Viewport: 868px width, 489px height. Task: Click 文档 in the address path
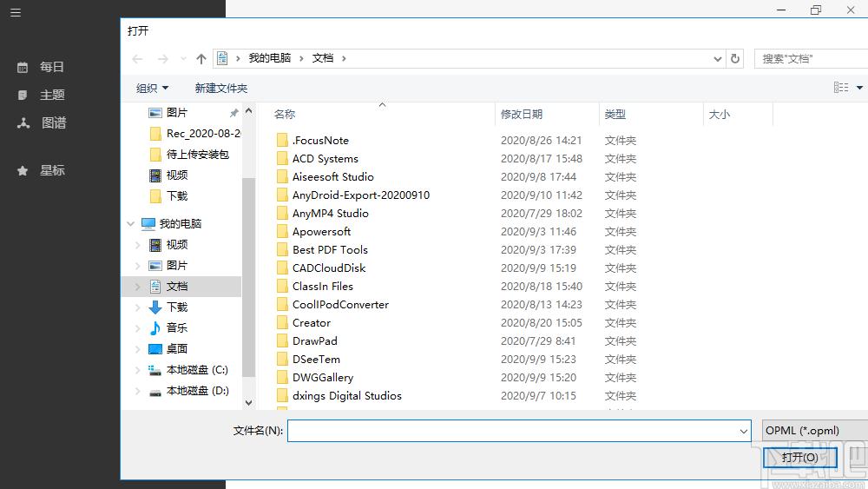point(323,58)
